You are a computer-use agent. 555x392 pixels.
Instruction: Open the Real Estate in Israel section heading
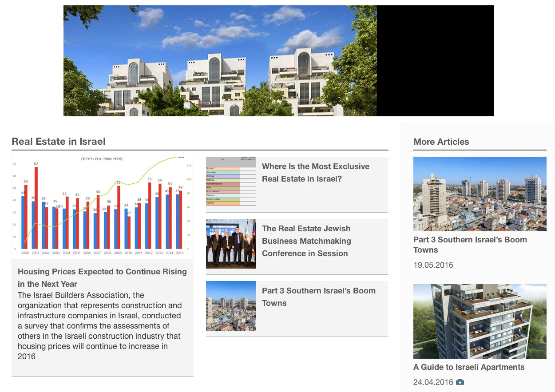[x=59, y=142]
